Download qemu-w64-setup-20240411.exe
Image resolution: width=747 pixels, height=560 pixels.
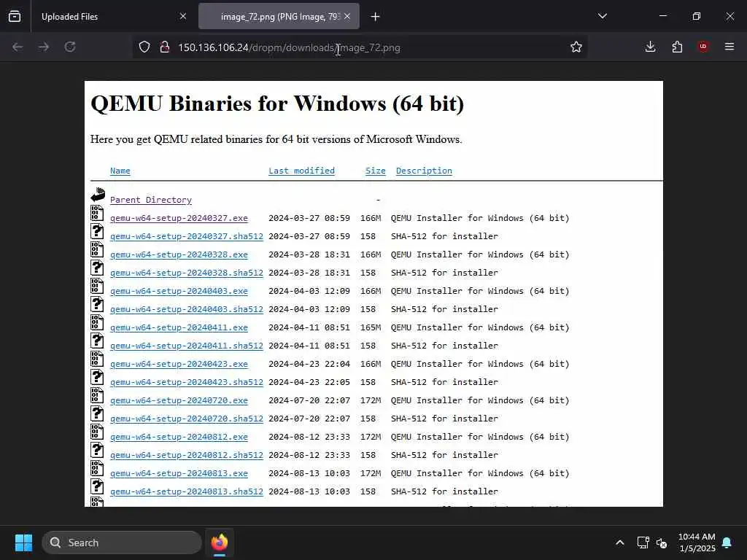coord(179,327)
